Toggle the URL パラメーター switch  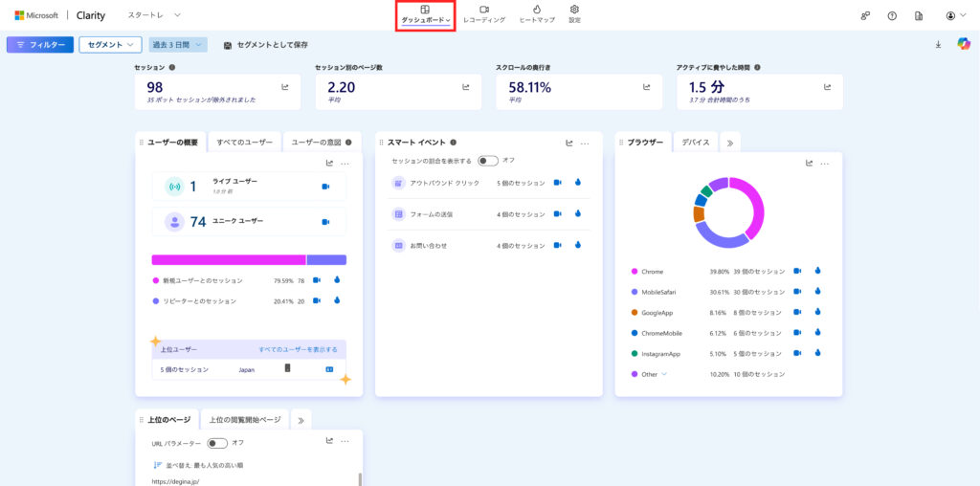click(x=217, y=443)
